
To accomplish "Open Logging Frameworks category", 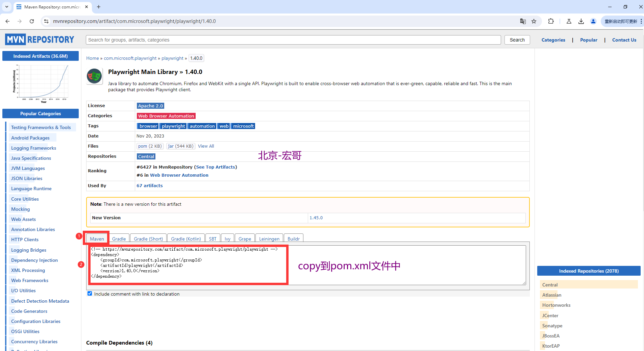I will coord(33,148).
